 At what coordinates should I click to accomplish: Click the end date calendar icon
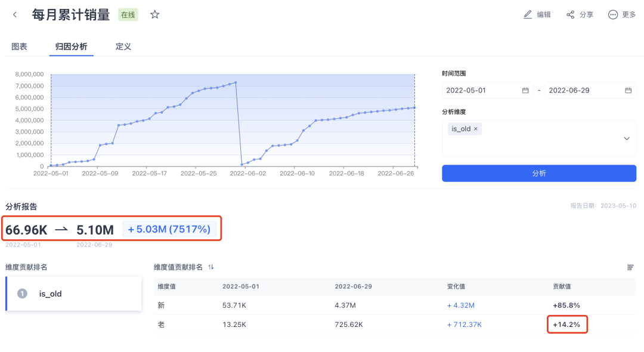point(628,91)
